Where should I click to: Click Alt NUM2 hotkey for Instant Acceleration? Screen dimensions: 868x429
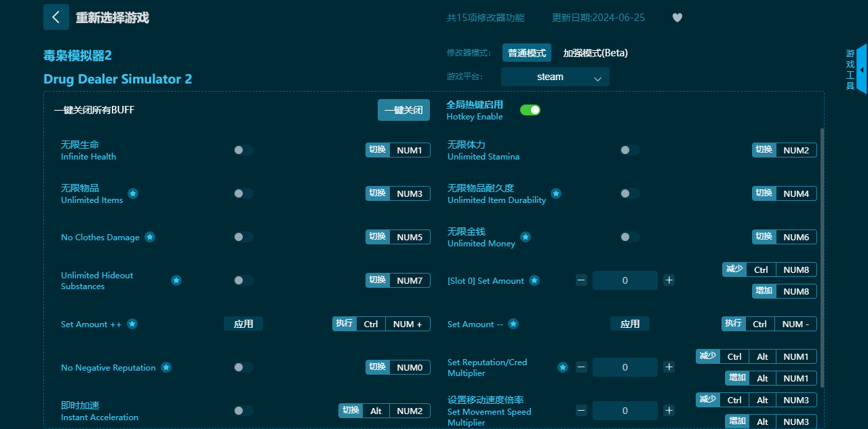coord(384,411)
